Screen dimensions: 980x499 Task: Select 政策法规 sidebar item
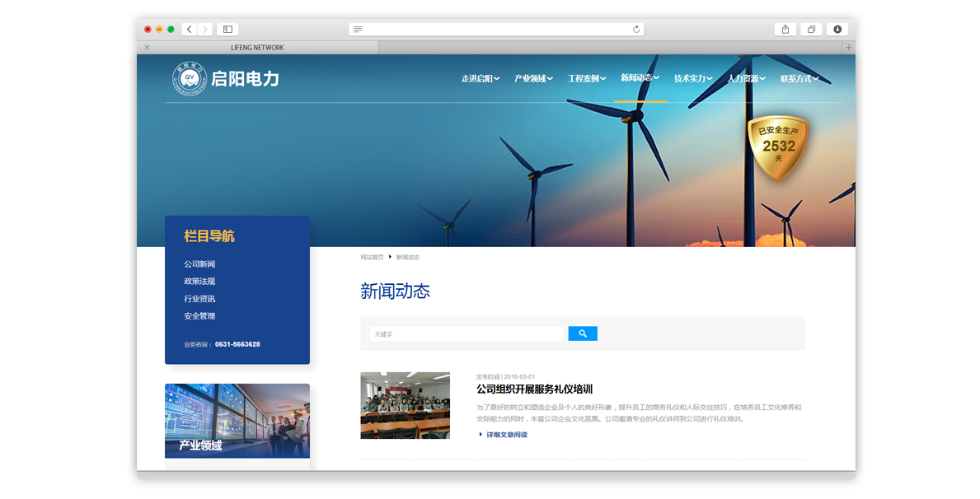[199, 282]
